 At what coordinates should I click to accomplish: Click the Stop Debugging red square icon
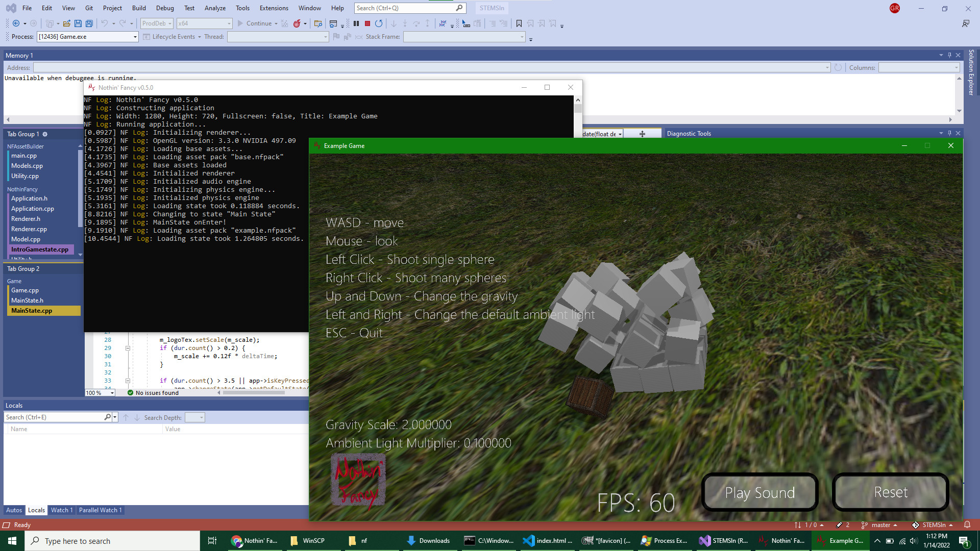pos(367,23)
